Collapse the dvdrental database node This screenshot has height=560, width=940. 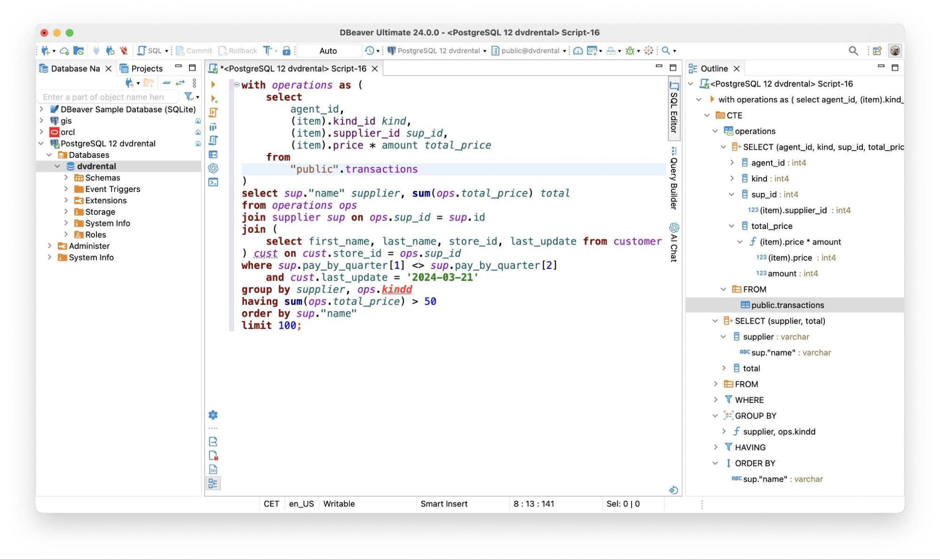click(57, 166)
